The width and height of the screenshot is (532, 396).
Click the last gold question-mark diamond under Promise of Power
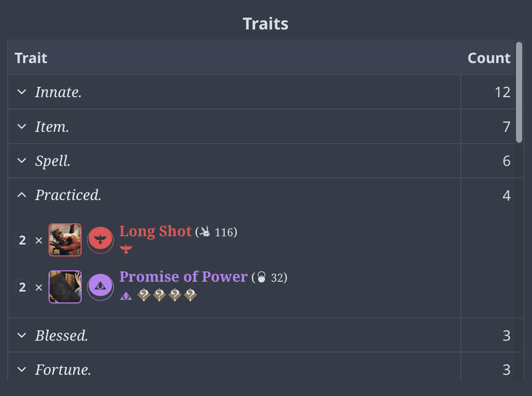tap(189, 295)
